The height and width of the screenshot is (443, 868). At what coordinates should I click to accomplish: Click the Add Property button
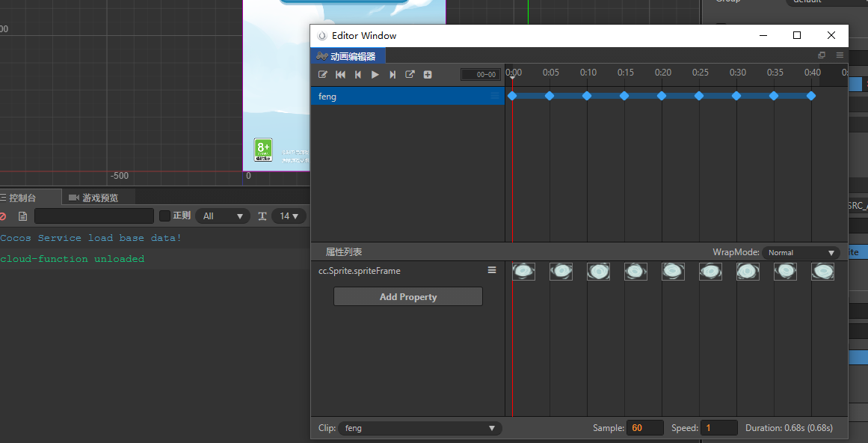408,296
